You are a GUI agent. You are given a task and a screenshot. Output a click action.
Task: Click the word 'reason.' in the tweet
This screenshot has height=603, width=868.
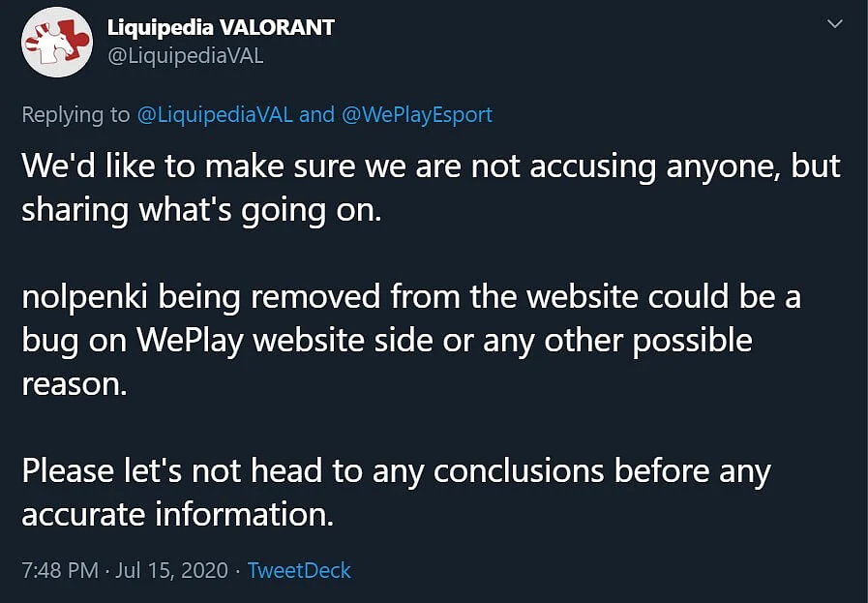(75, 383)
